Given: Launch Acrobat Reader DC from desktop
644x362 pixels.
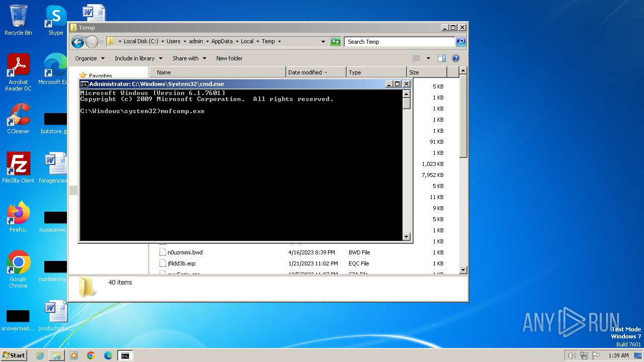Looking at the screenshot, I should [18, 72].
